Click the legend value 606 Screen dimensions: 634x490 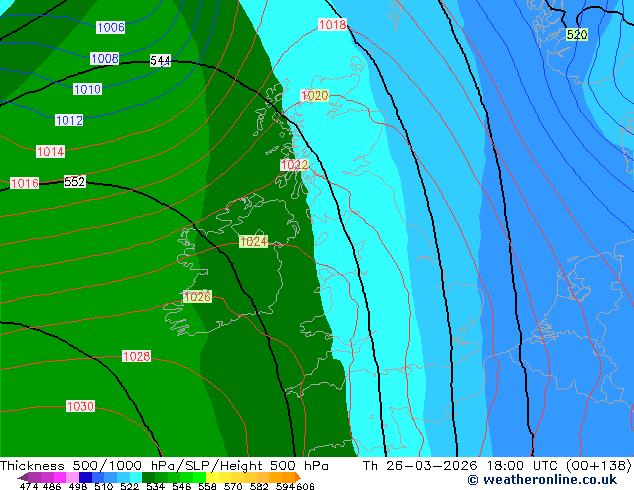(x=305, y=486)
